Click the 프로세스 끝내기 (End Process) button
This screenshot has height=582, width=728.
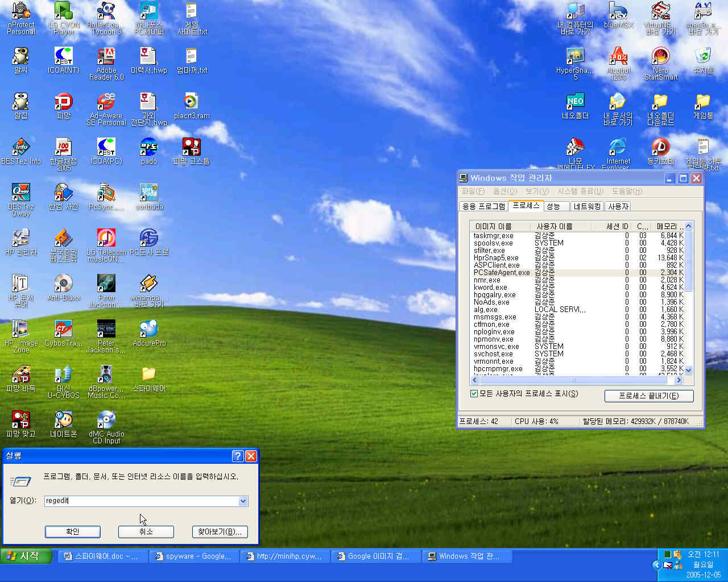pyautogui.click(x=648, y=396)
